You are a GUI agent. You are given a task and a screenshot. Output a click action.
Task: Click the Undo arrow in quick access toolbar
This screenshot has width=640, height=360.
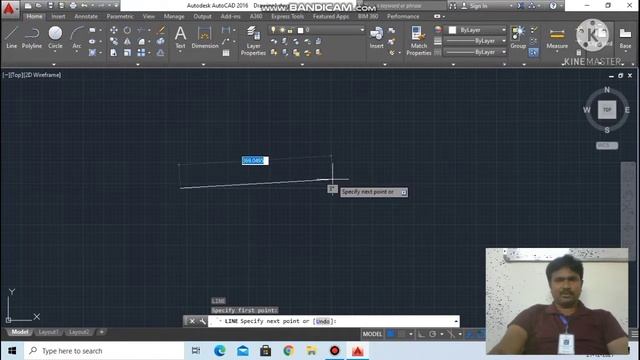pyautogui.click(x=84, y=6)
